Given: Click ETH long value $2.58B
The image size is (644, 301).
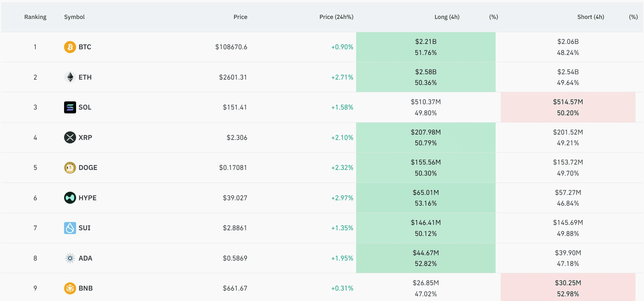Looking at the screenshot, I should point(426,72).
